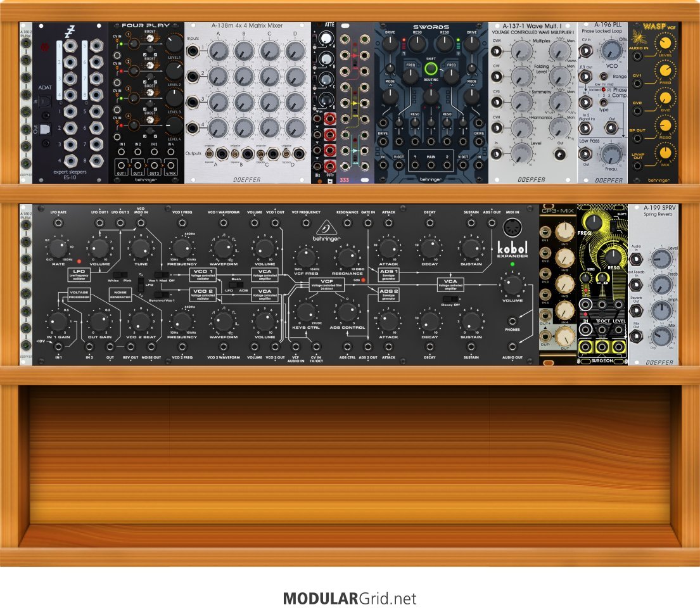Flip the Synchro/Vco1 switch

tap(161, 295)
